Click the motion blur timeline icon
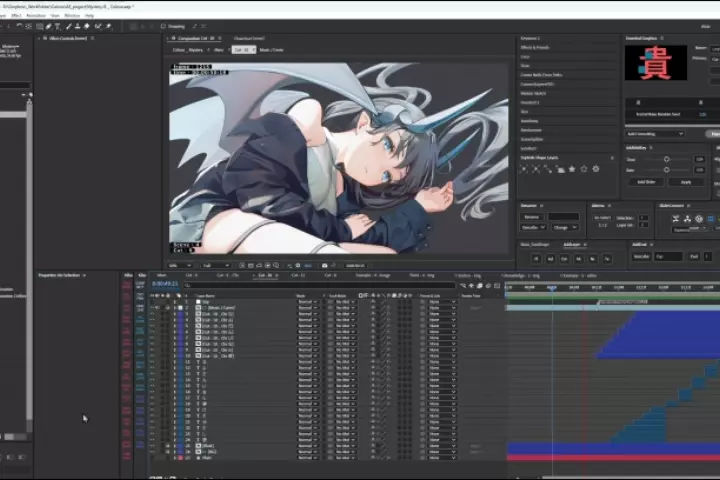The image size is (720, 480). tap(488, 286)
